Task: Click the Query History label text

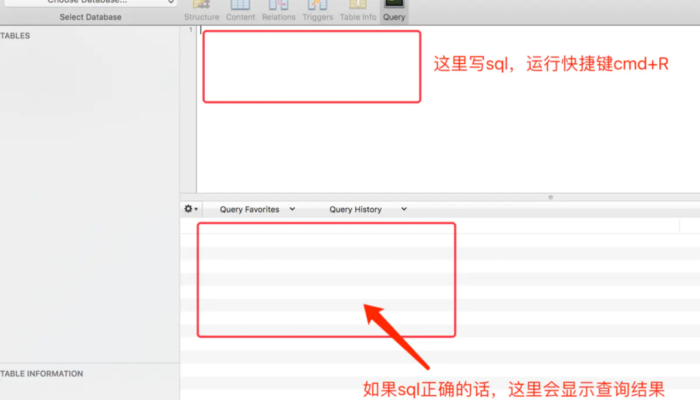Action: tap(355, 209)
